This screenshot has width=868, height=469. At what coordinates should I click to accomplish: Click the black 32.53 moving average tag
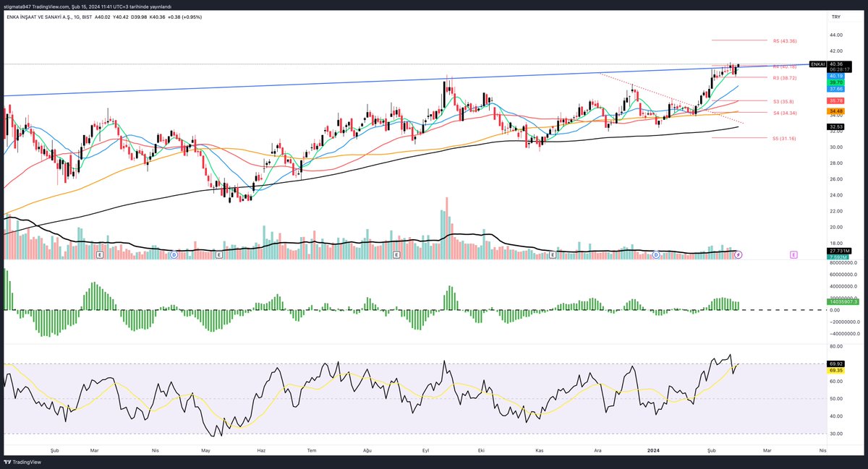836,126
